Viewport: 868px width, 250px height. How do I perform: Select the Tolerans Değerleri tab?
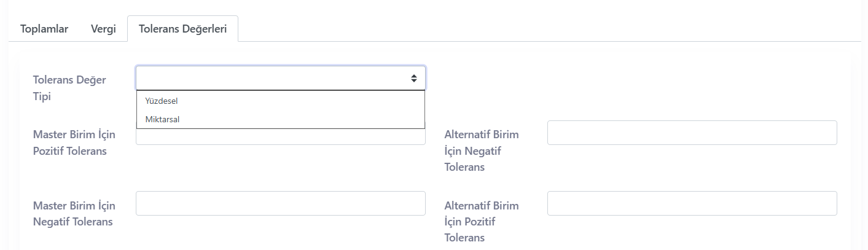183,29
